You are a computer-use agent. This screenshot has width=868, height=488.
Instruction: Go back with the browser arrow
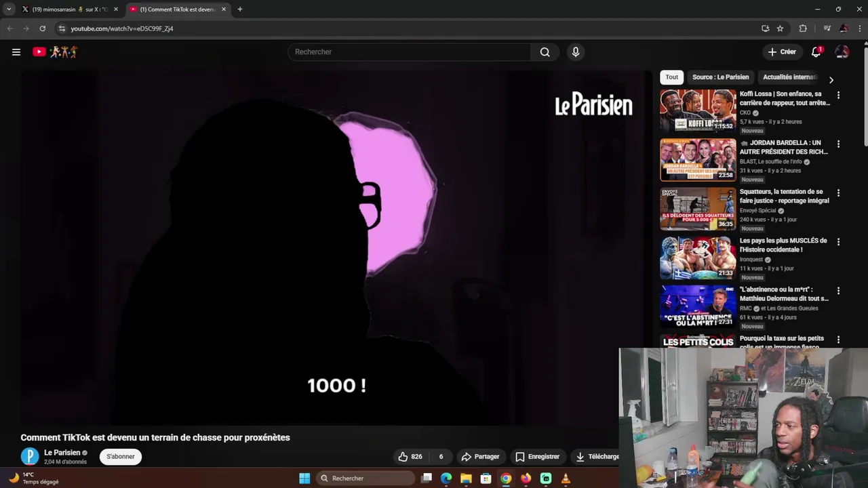9,28
